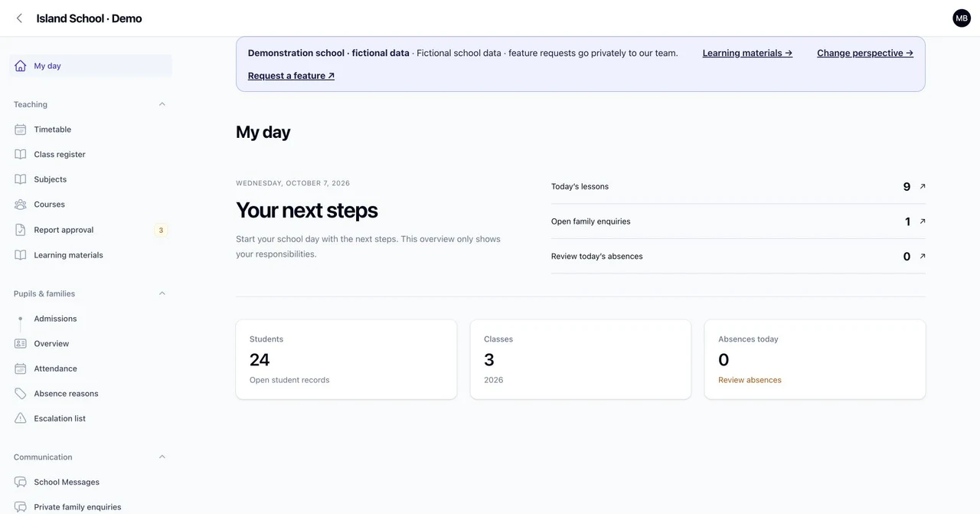The height and width of the screenshot is (514, 980).
Task: Open the Escalation list
Action: (90, 418)
